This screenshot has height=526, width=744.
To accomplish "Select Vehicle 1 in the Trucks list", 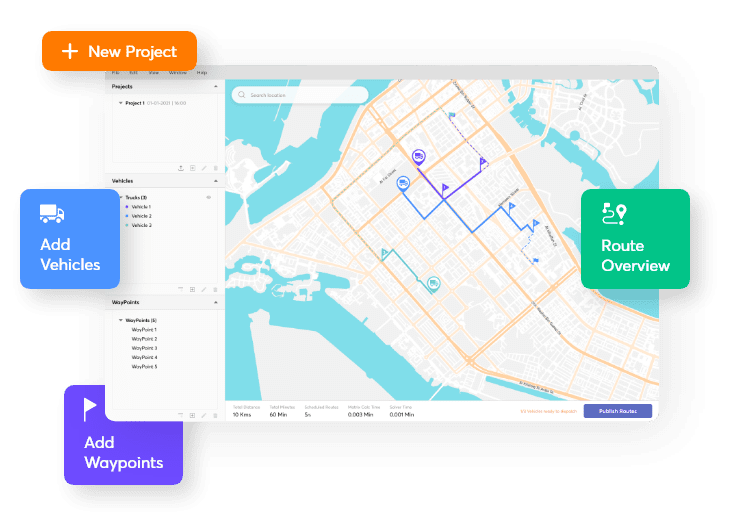I will (141, 207).
